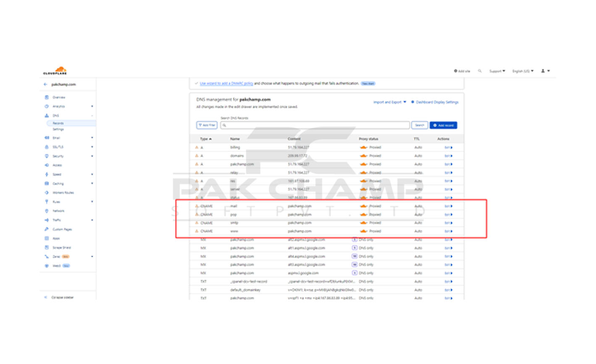Screen dimensions: 596x364
Task: Click the Traffic sidebar icon
Action: coord(47,220)
